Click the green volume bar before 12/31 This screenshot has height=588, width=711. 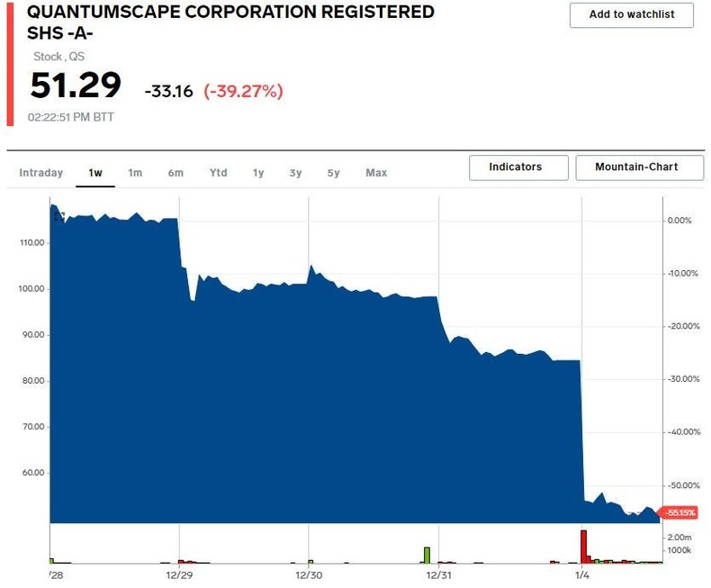(427, 554)
